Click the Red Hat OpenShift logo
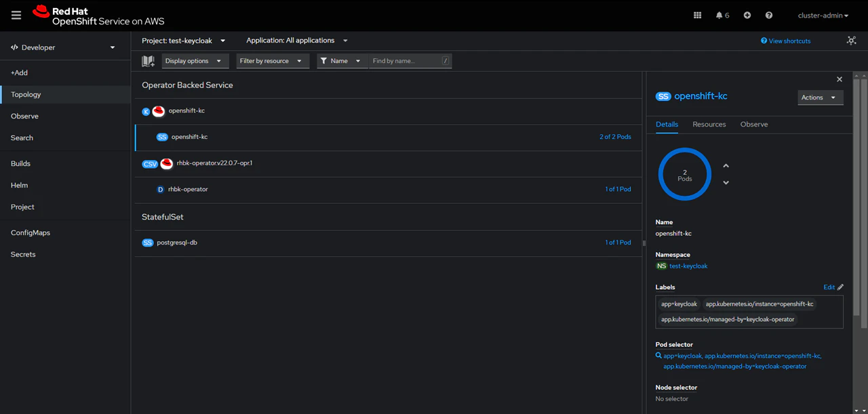 98,16
